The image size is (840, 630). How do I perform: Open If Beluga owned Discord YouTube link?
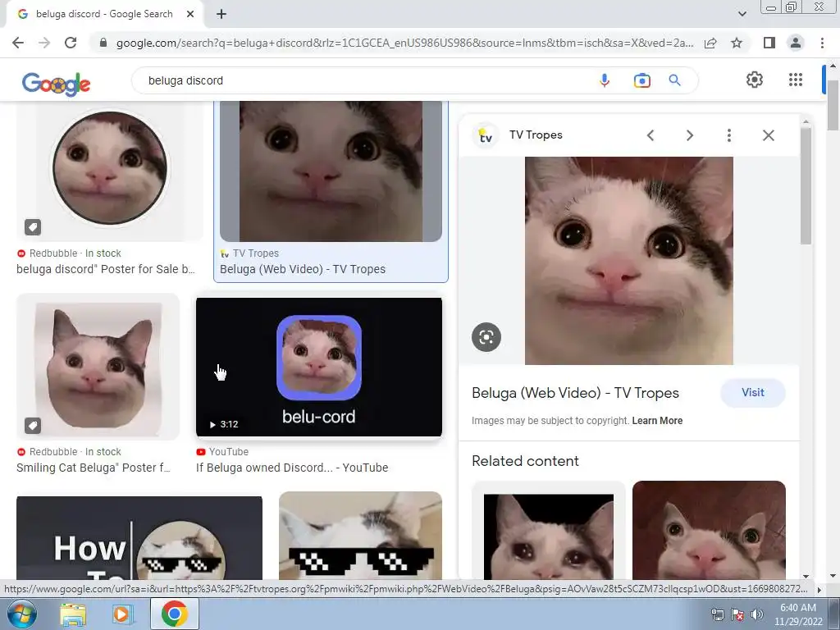(x=292, y=468)
